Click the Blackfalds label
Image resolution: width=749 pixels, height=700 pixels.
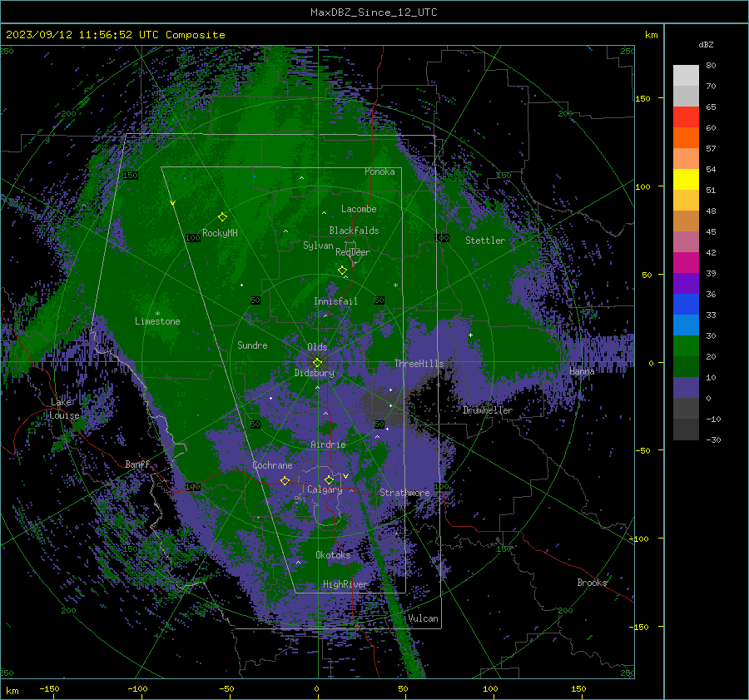coord(354,231)
